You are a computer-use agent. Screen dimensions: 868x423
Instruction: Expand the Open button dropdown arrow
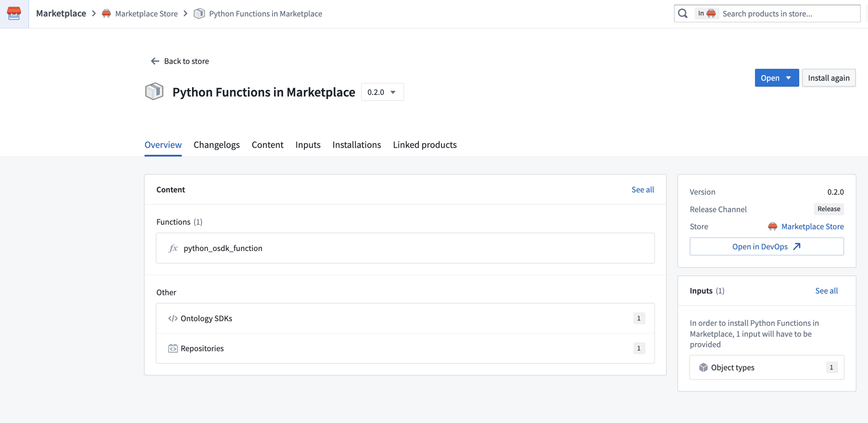(x=789, y=78)
